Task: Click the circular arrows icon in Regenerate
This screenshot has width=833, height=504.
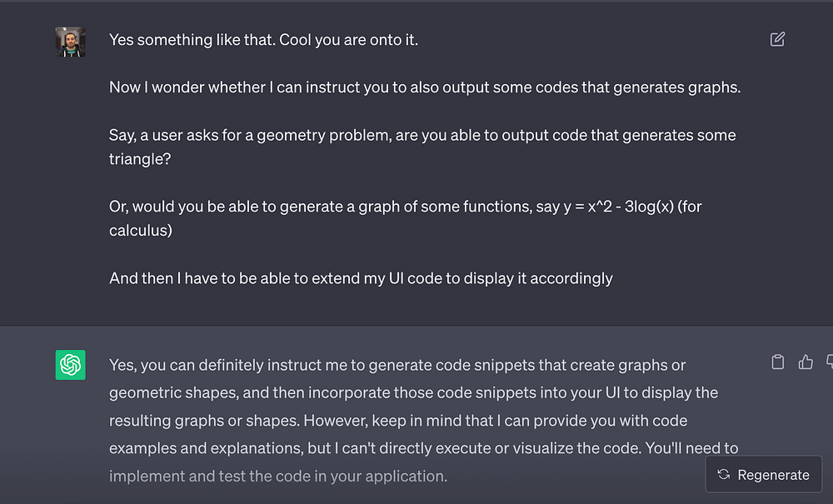Action: (723, 475)
